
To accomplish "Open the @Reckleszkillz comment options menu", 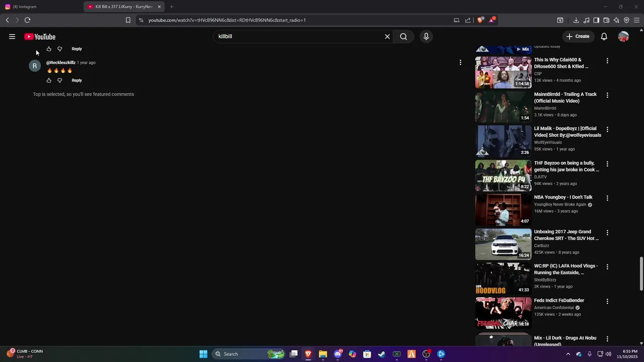I will [460, 62].
